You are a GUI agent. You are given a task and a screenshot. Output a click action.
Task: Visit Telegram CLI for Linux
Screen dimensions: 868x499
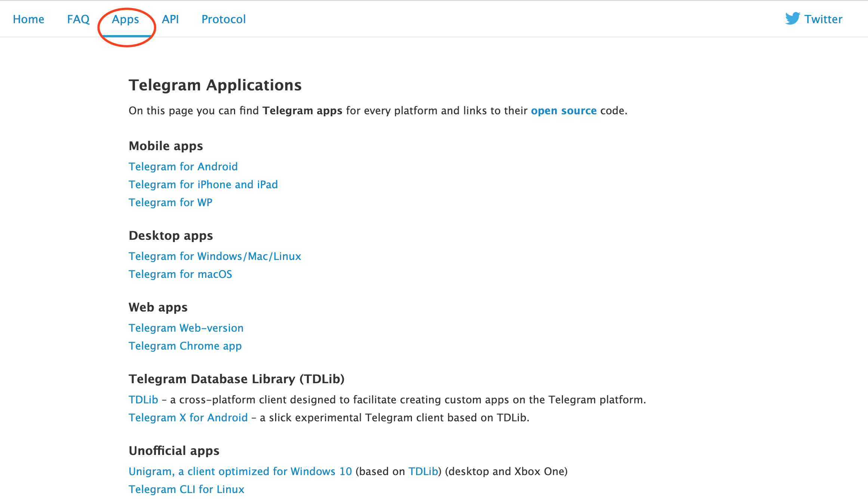186,489
